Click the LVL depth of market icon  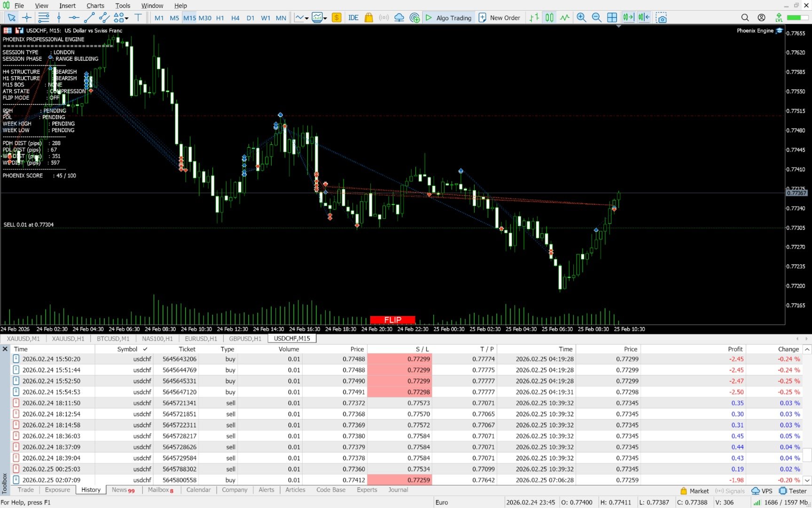779,18
